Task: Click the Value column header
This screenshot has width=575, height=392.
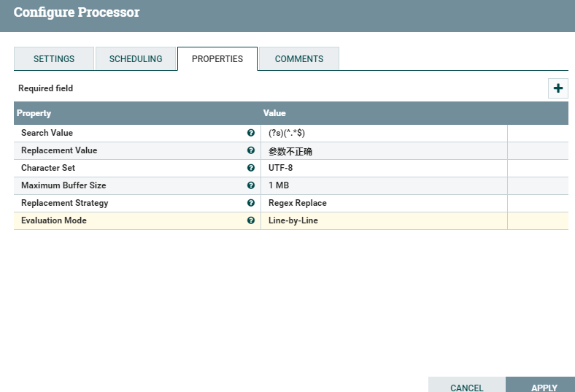Action: point(274,113)
